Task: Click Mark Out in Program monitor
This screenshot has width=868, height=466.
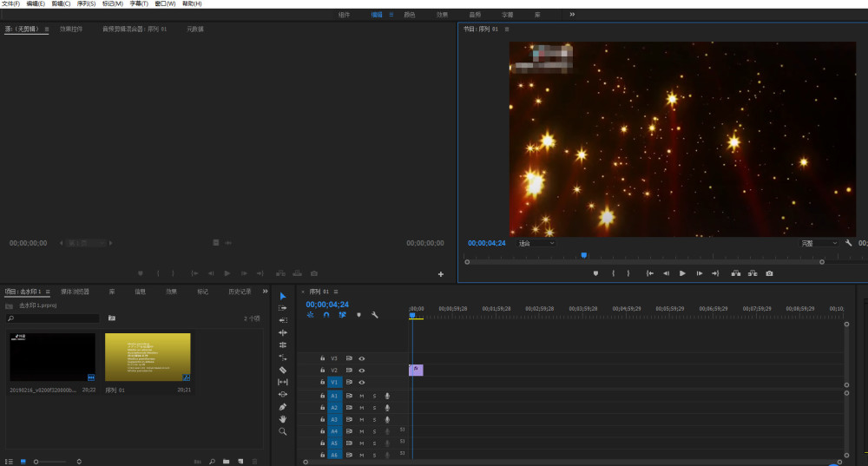Action: (x=628, y=273)
